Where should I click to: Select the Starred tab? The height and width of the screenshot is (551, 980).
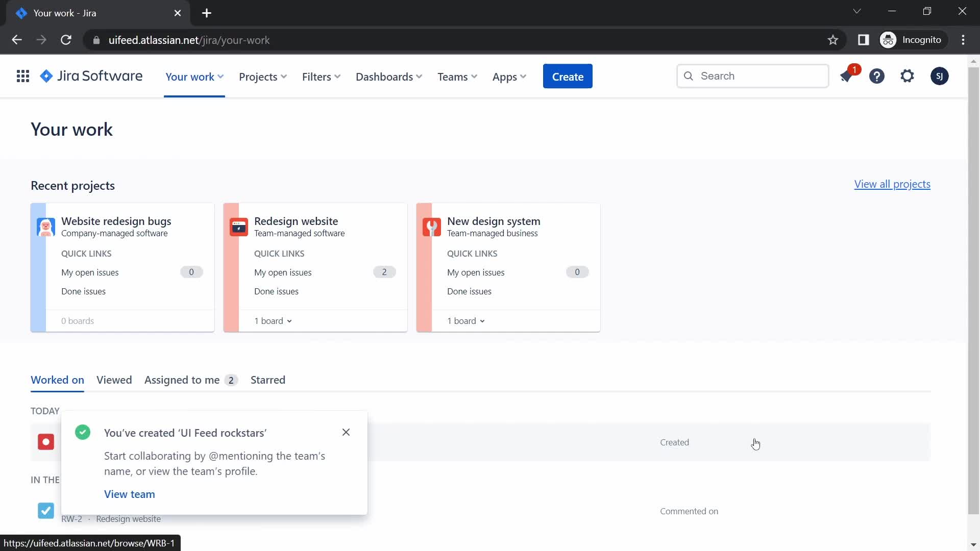267,380
